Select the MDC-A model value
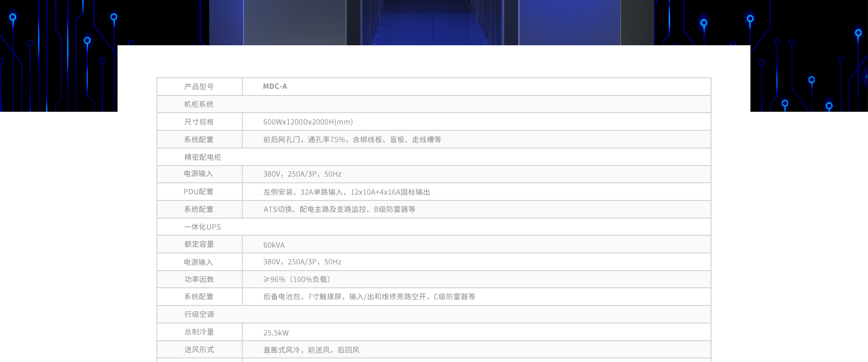This screenshot has width=868, height=362. pos(275,86)
